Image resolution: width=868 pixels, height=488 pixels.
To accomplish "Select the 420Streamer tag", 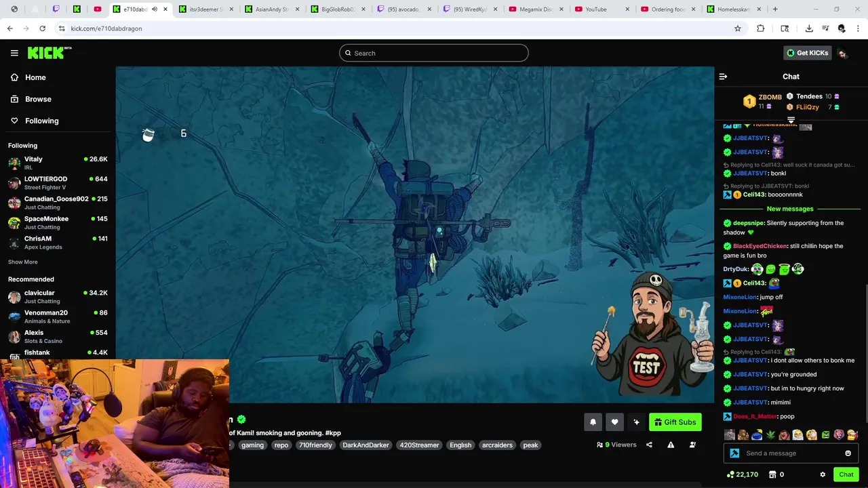I will pyautogui.click(x=419, y=445).
